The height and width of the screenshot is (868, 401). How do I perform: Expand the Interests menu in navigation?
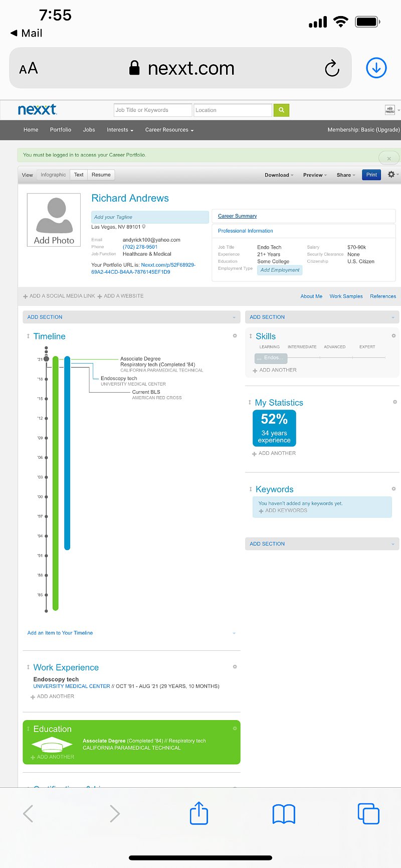[x=120, y=130]
